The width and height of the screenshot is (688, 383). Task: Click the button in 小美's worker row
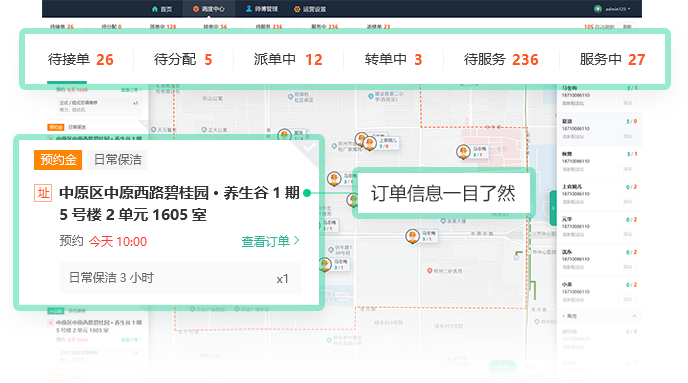627,299
